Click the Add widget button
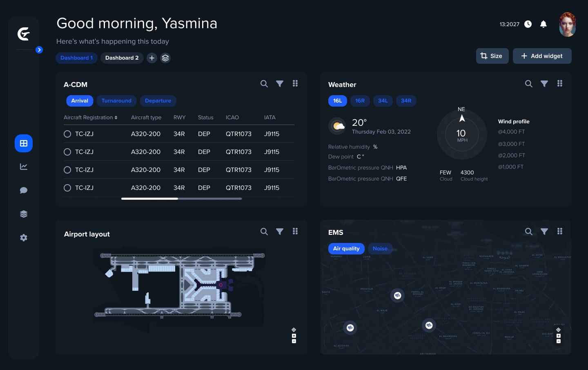This screenshot has height=370, width=588. [542, 56]
